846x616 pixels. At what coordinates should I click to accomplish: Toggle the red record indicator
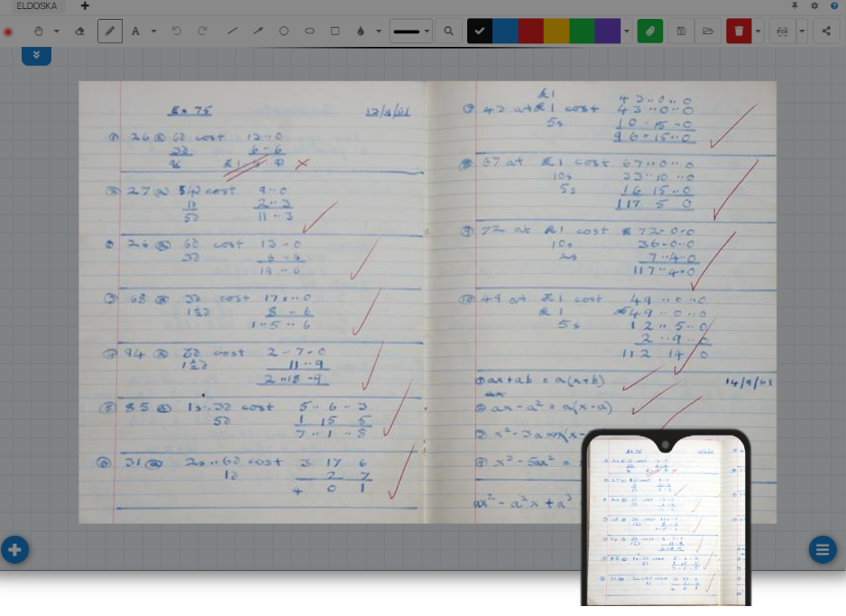tap(8, 32)
